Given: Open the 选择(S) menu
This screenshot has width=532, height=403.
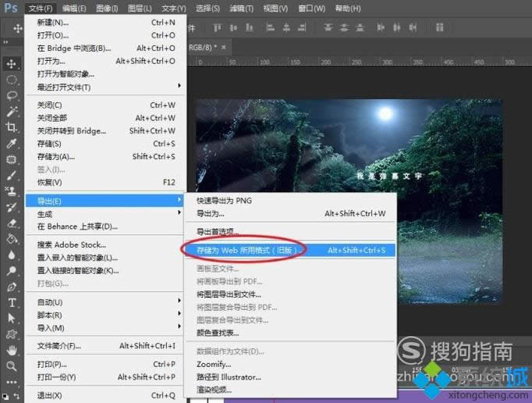Looking at the screenshot, I should click(207, 8).
